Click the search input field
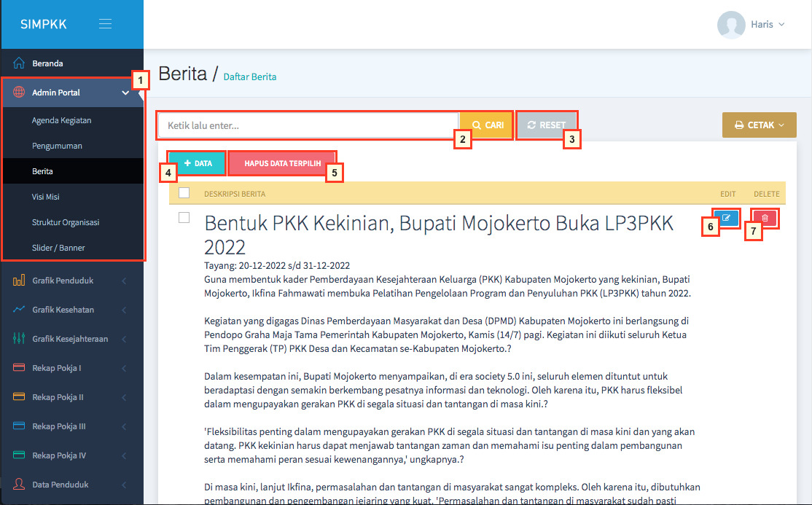Viewport: 812px width, 505px height. click(x=306, y=124)
